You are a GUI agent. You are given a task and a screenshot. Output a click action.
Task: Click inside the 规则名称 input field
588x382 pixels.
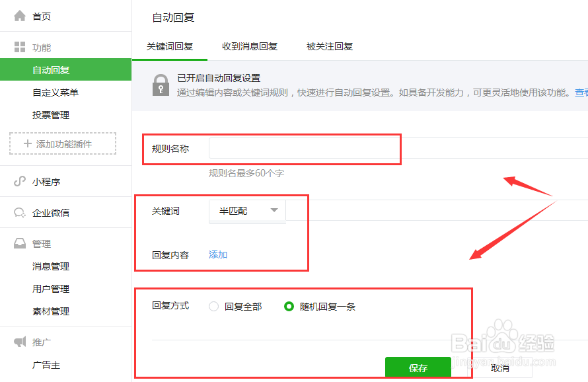304,149
